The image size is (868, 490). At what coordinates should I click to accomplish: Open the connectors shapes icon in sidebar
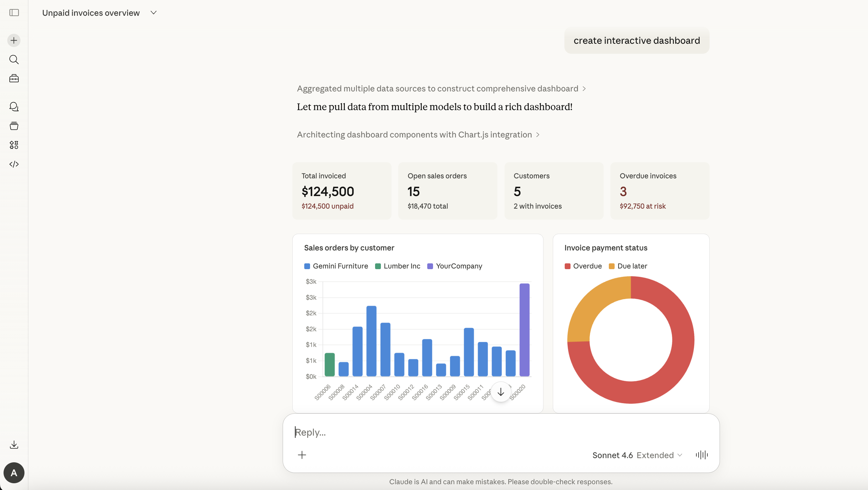[14, 145]
